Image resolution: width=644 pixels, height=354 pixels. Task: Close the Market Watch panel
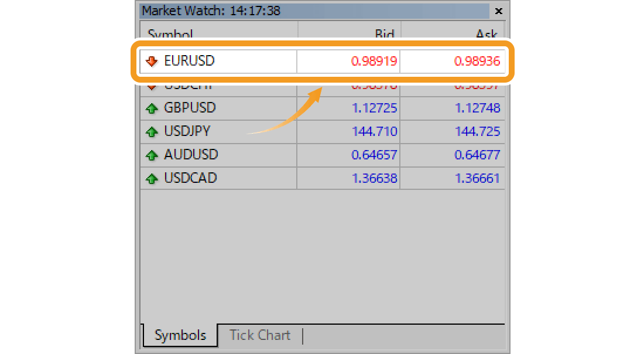pyautogui.click(x=499, y=11)
